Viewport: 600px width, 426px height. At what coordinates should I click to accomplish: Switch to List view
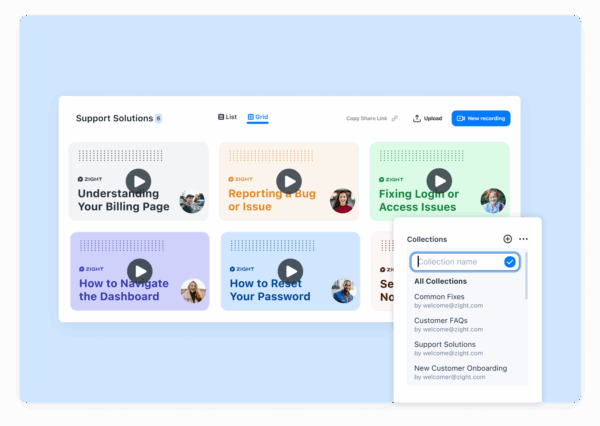point(227,117)
